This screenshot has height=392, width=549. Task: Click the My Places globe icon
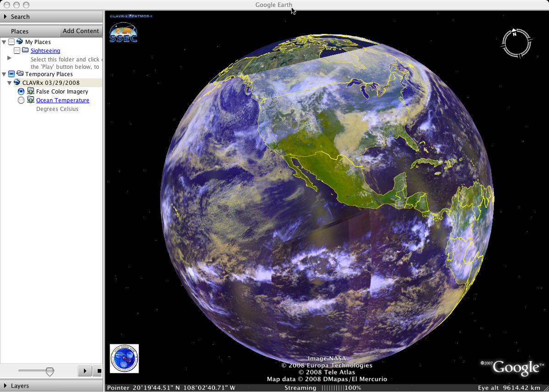[x=20, y=42]
